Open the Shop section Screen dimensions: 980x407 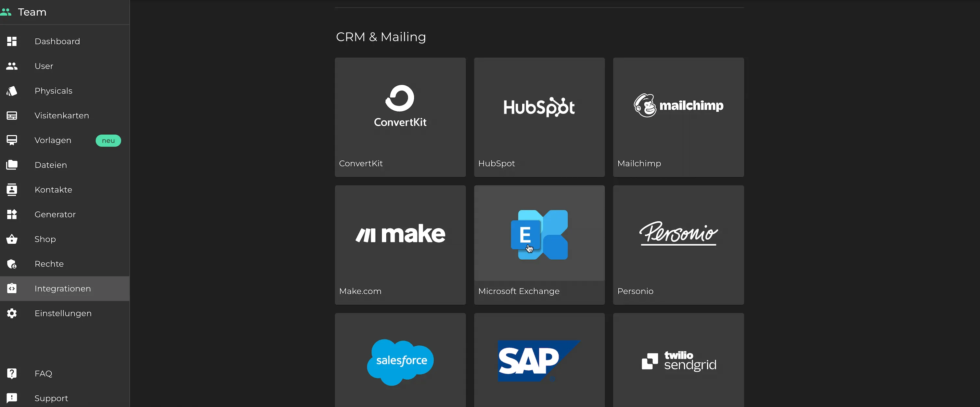[x=65, y=239]
